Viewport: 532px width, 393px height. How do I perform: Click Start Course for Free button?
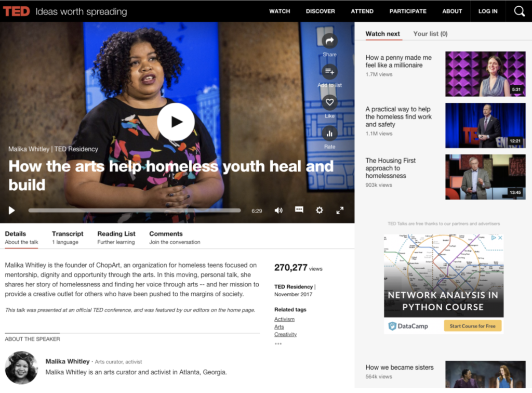pos(472,326)
